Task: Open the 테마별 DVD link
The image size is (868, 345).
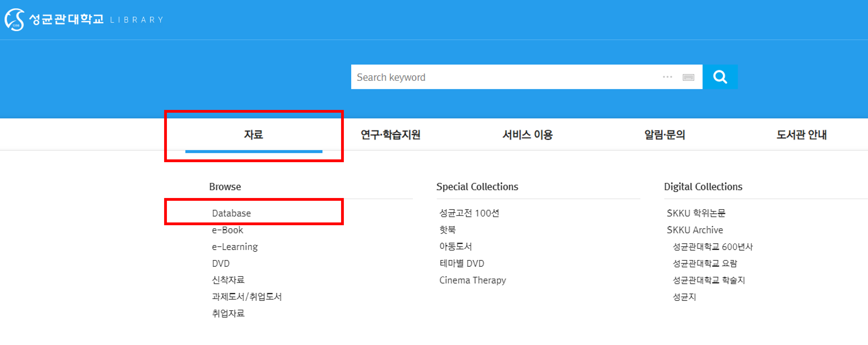Action: point(462,263)
